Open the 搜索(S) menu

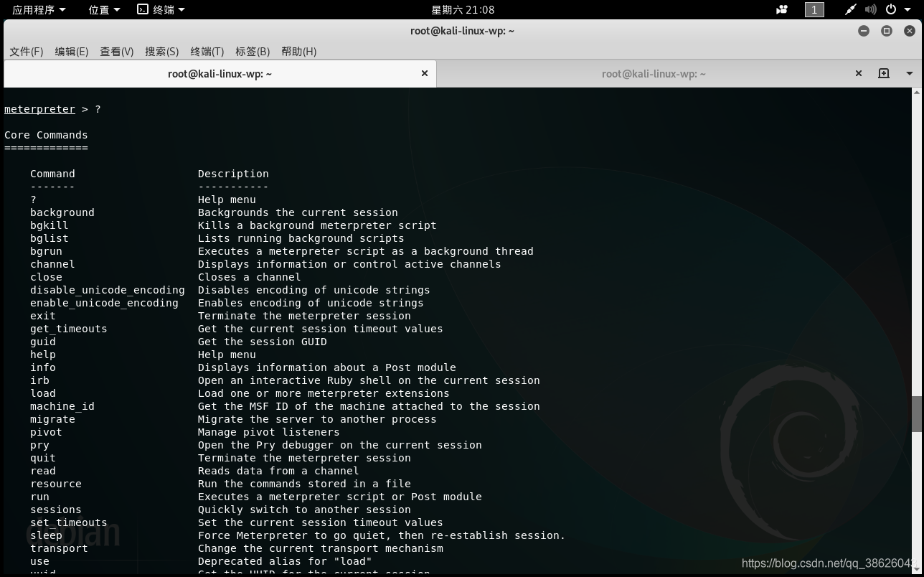click(x=162, y=51)
